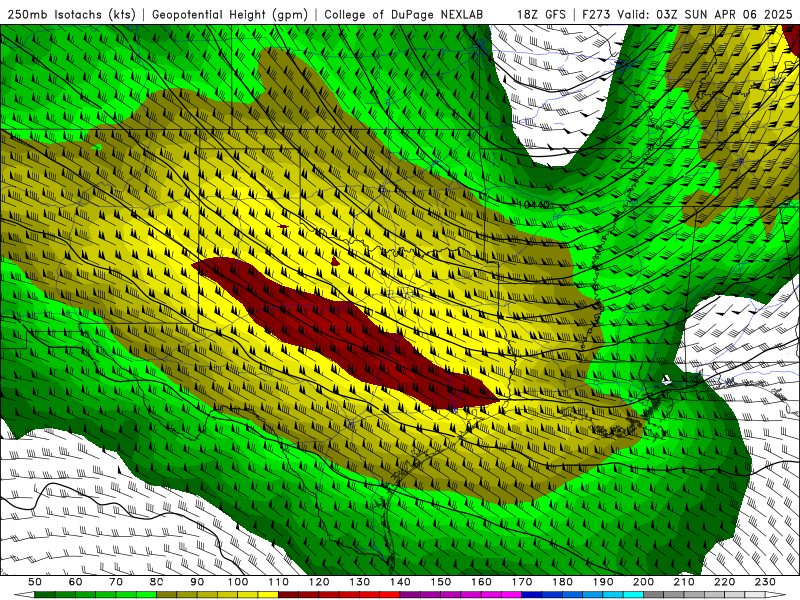Click the '180' color scale label
800x600 pixels.
(x=562, y=582)
